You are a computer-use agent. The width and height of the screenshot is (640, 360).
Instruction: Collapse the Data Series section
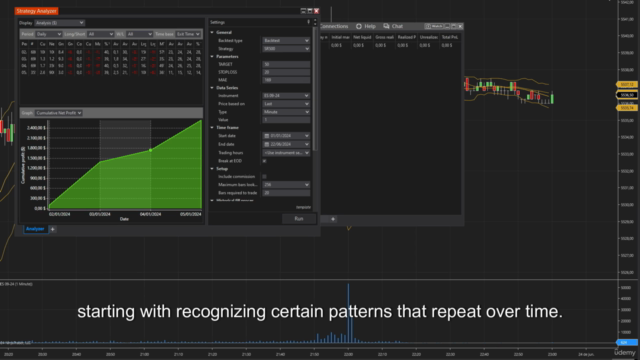[x=212, y=88]
